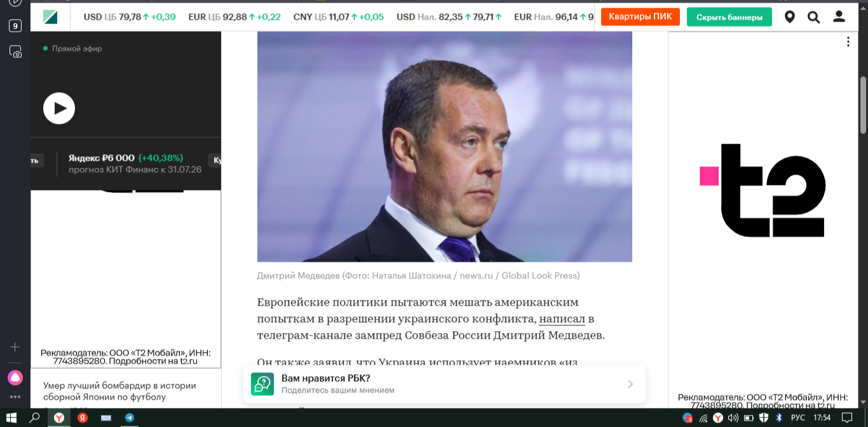The height and width of the screenshot is (427, 868).
Task: Click the RBC logo icon
Action: (x=50, y=17)
